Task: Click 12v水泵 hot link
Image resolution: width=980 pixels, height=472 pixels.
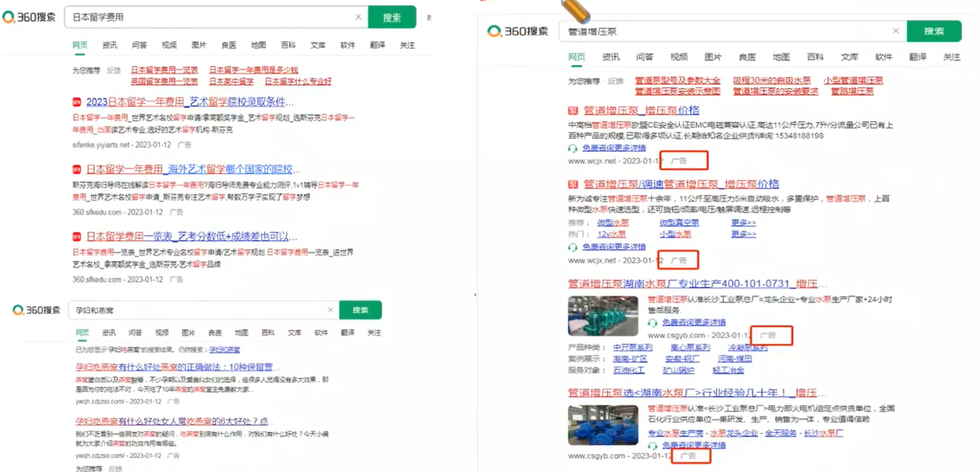Action: click(x=611, y=234)
